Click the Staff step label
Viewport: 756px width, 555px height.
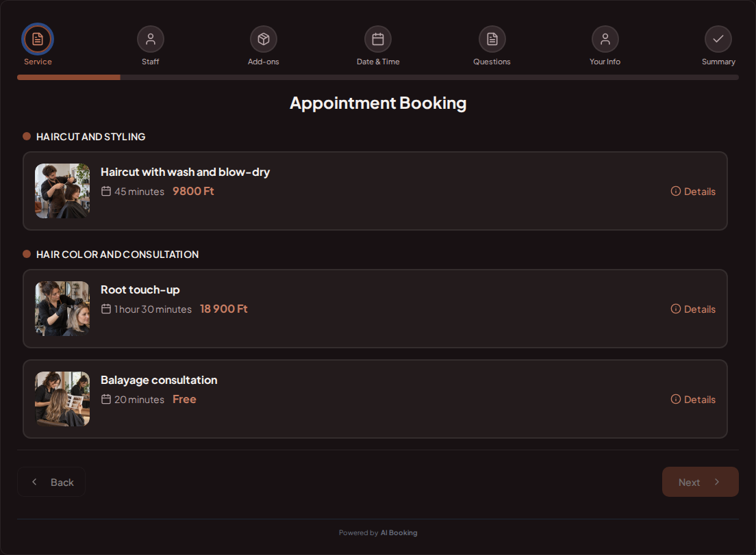(151, 62)
